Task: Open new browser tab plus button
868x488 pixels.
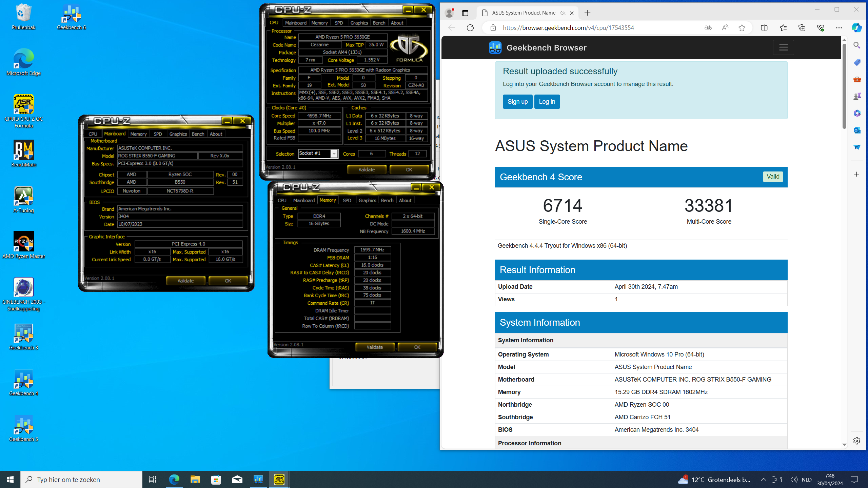Action: click(x=588, y=13)
